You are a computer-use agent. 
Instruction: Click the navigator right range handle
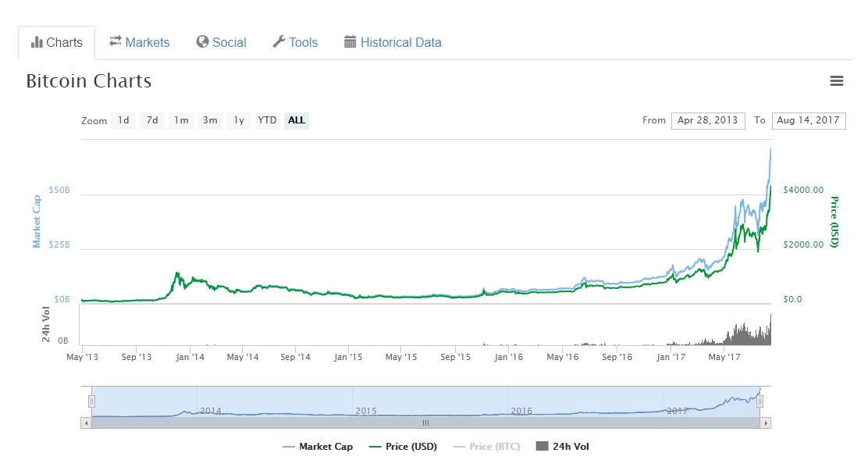pyautogui.click(x=760, y=401)
